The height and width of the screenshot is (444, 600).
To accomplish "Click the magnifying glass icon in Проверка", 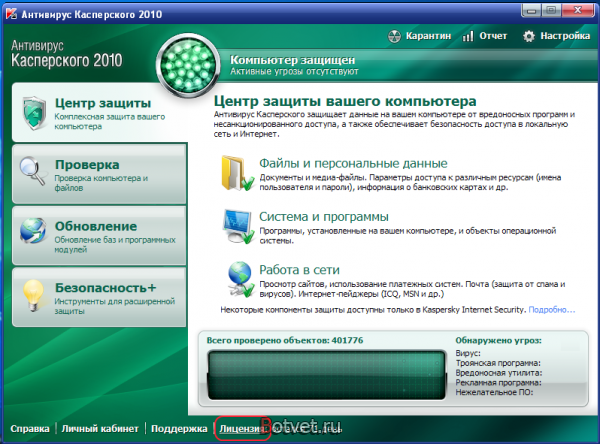I will pyautogui.click(x=33, y=171).
